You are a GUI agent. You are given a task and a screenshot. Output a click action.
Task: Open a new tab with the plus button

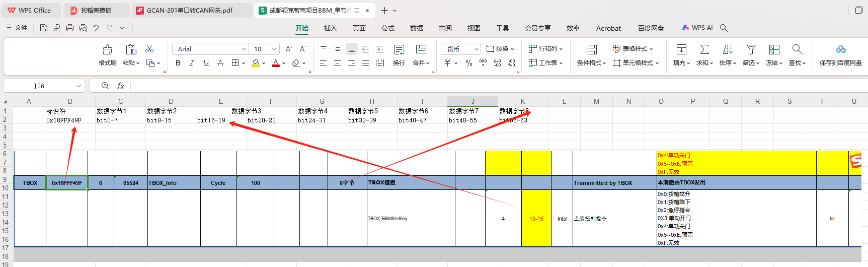pyautogui.click(x=384, y=11)
